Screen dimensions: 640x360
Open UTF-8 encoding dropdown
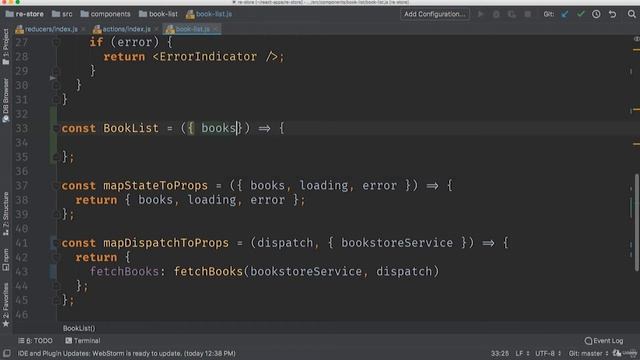(x=548, y=353)
